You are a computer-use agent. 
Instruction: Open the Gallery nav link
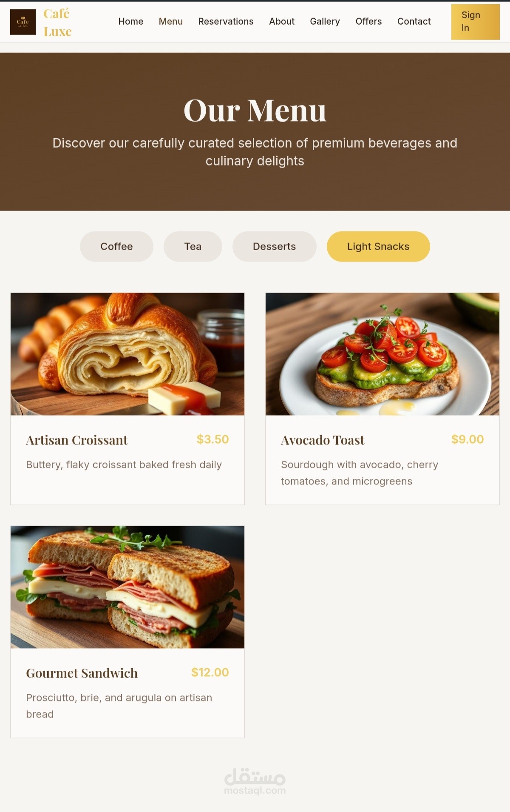tap(325, 21)
